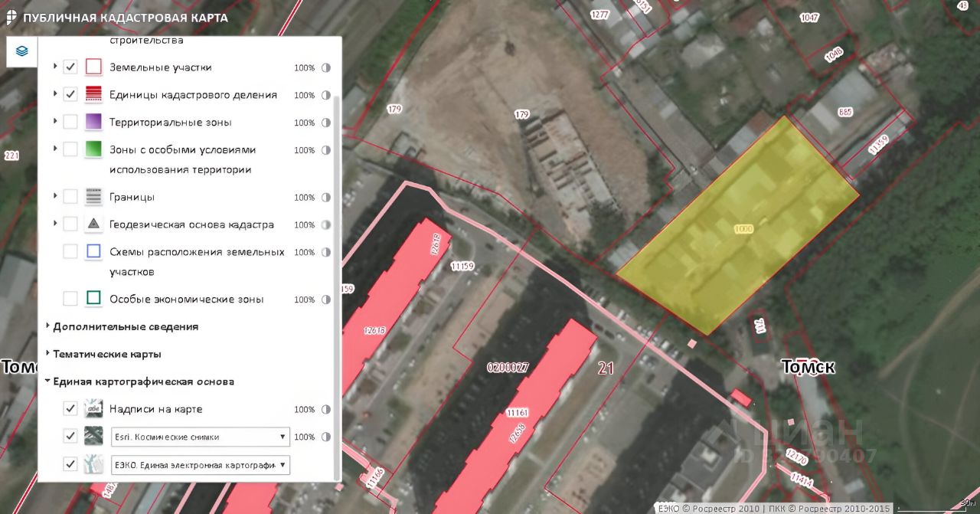The image size is (980, 514).
Task: Click the Единицы кадастрового деления legend icon
Action: click(x=93, y=95)
